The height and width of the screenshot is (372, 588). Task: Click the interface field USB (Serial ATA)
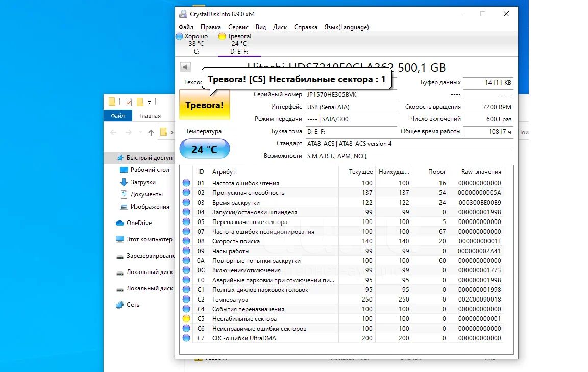(x=351, y=107)
